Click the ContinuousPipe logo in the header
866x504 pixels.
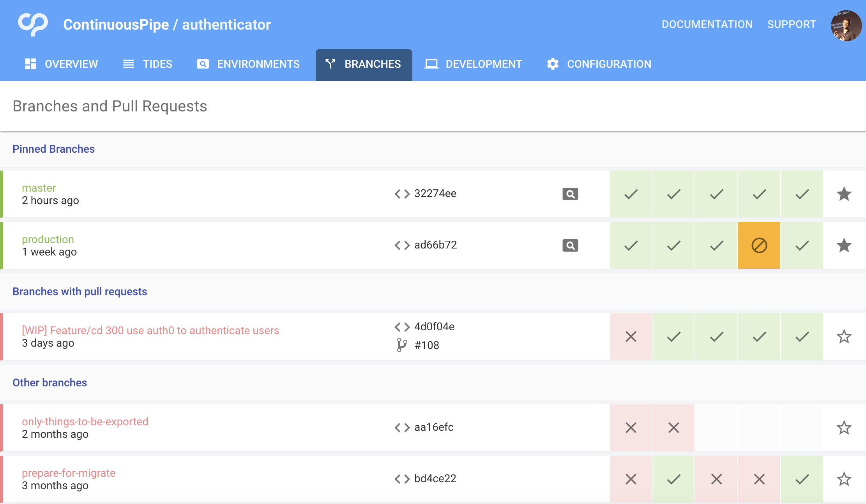(x=33, y=25)
